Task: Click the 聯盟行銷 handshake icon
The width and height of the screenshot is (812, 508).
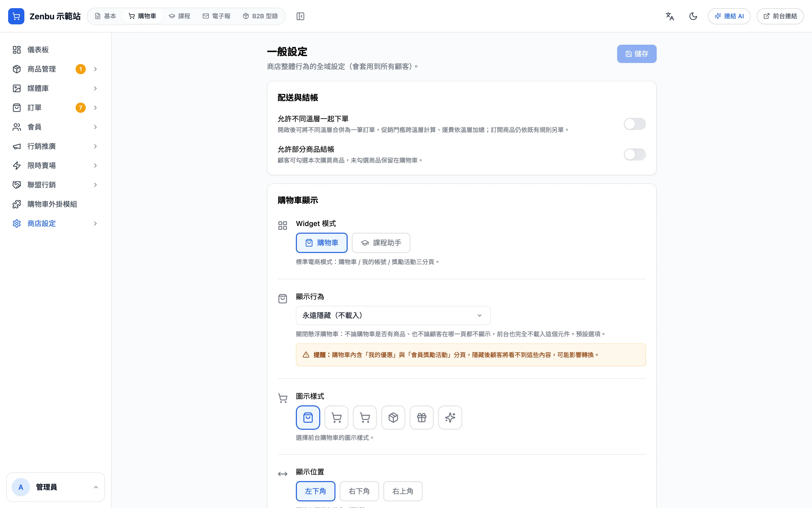Action: pyautogui.click(x=17, y=185)
